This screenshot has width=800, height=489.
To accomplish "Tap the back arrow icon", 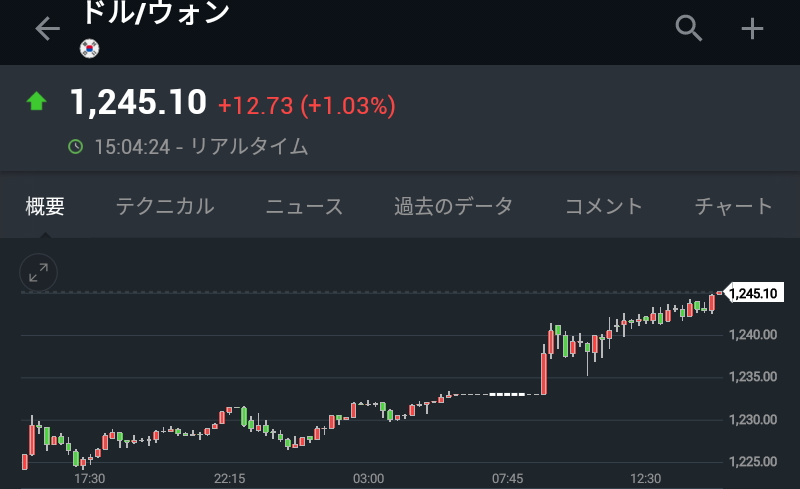I will point(47,29).
